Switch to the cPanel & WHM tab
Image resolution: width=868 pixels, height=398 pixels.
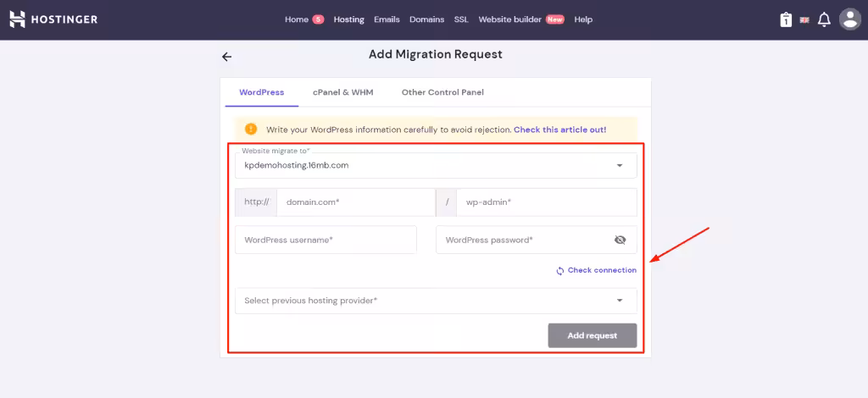pyautogui.click(x=342, y=92)
